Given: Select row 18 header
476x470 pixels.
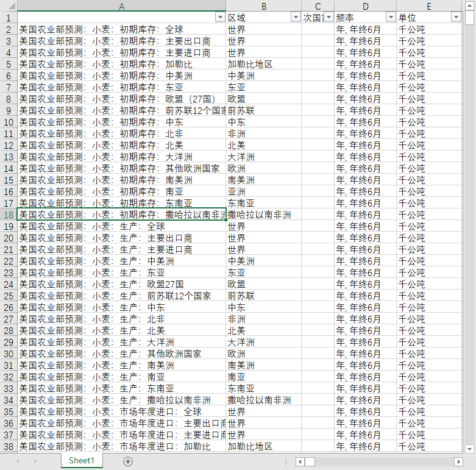Looking at the screenshot, I should click(9, 215).
